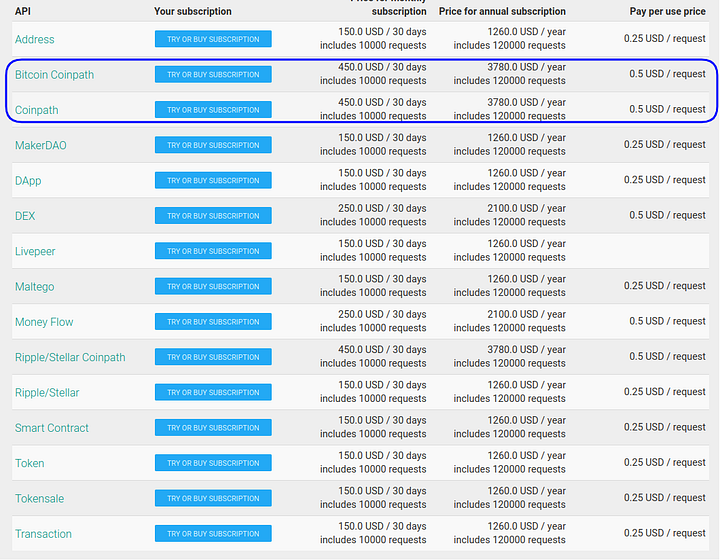Image resolution: width=720 pixels, height=560 pixels.
Task: Open the Coinpath API link
Action: (36, 110)
